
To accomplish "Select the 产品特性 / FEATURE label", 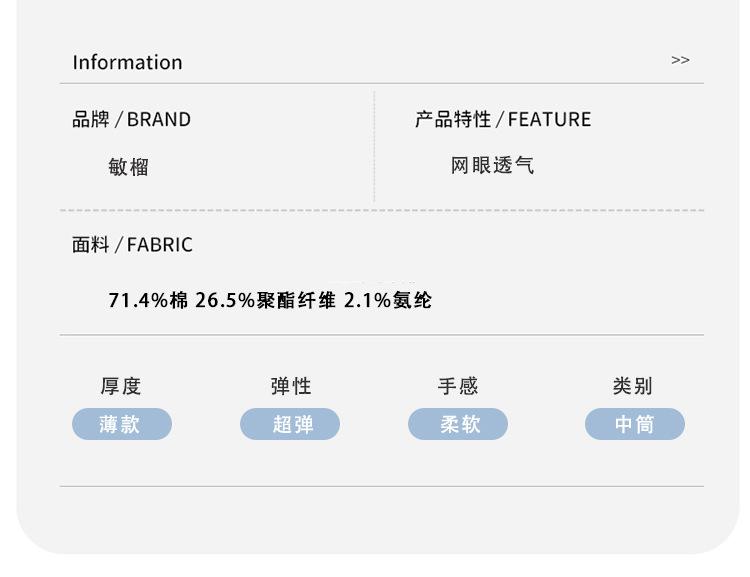I will coord(503,120).
